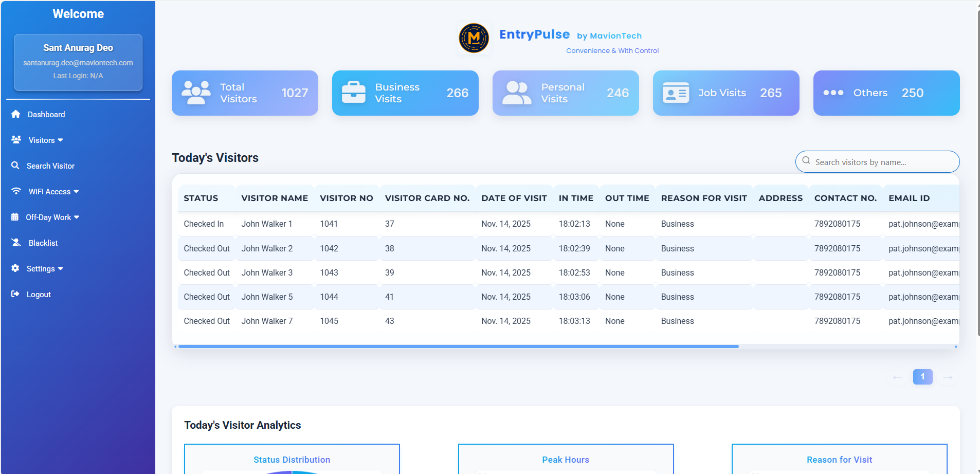Click the EntryPulse MavionTech logo
The height and width of the screenshot is (474, 980).
pos(474,38)
